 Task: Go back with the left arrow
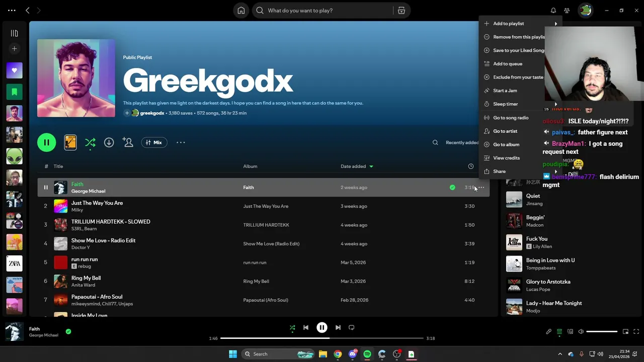28,11
